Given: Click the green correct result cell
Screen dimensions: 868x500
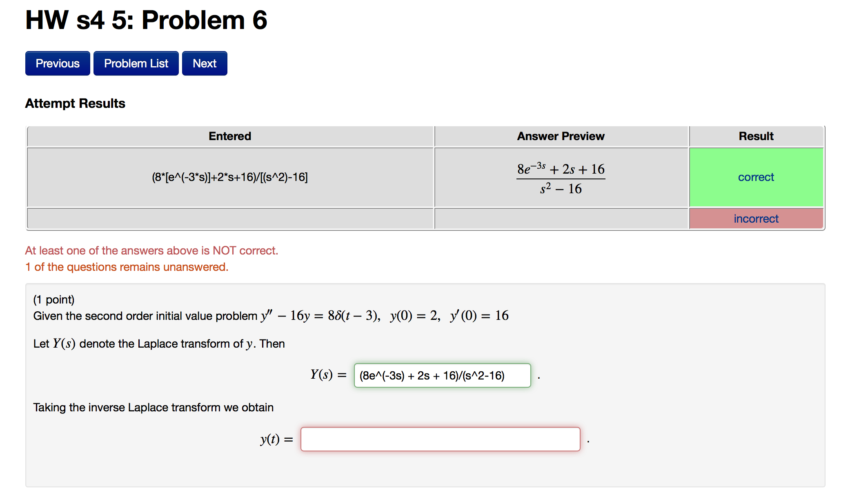Looking at the screenshot, I should [x=756, y=177].
